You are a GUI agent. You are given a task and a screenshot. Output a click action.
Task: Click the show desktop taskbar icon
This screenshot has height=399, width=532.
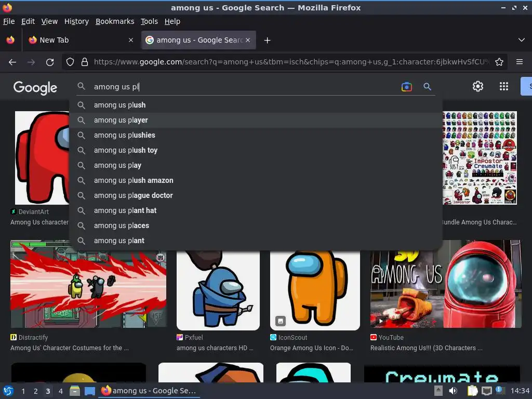pos(89,391)
